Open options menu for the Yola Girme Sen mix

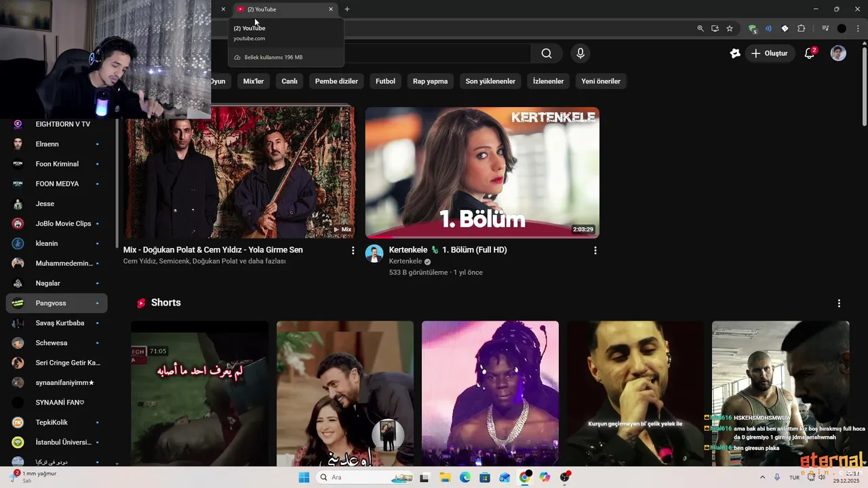click(x=353, y=250)
